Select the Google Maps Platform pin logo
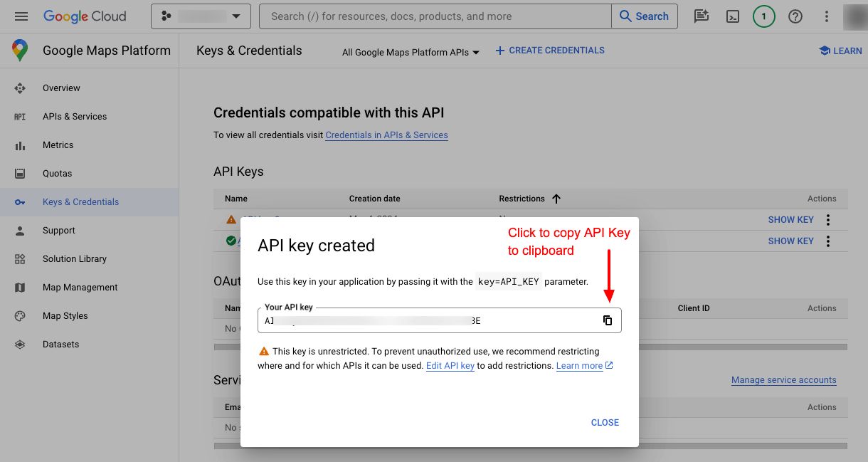Viewport: 868px width, 462px height. point(20,51)
